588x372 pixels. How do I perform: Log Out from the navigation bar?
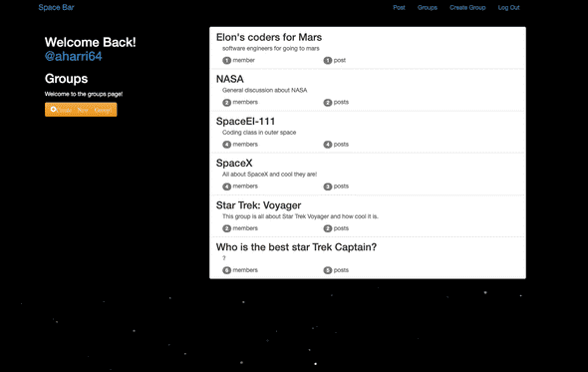pos(509,8)
